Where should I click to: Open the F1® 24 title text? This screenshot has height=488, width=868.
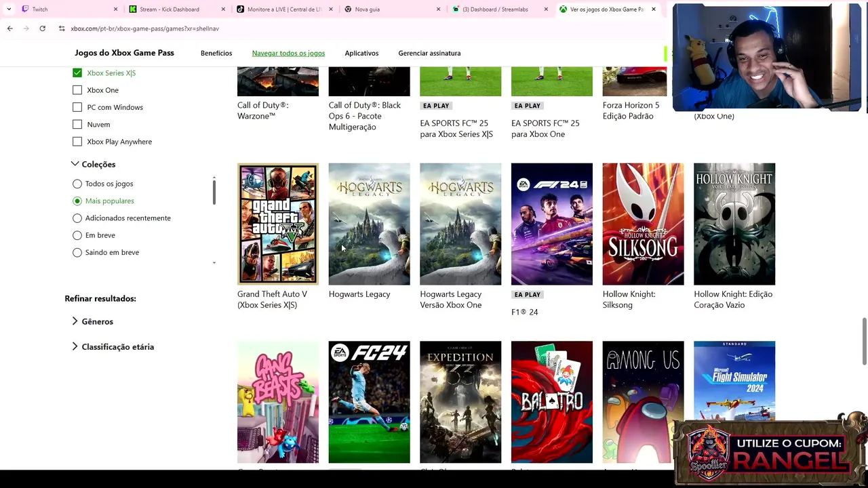525,312
